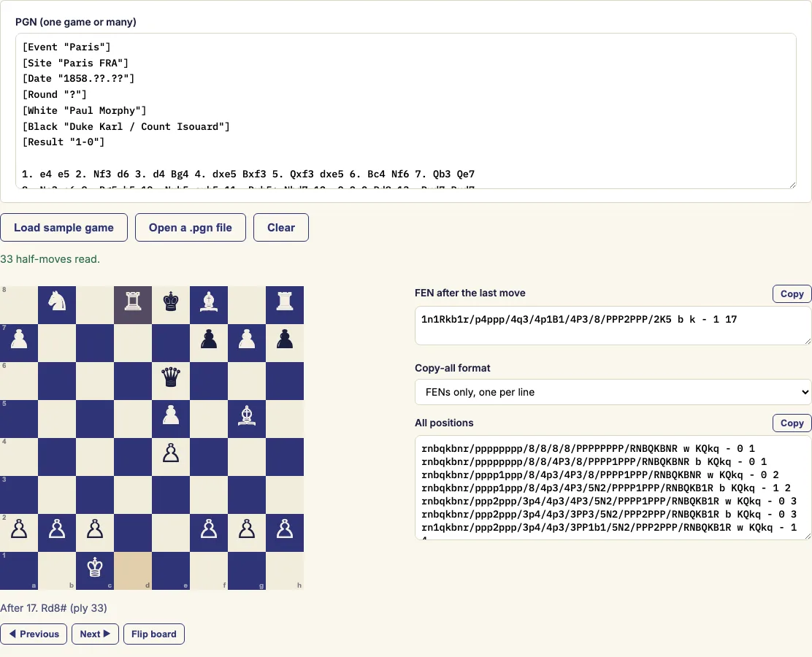Viewport: 812px width, 657px height.
Task: Click the first FEN line ending 'w KQkq - 0 1'
Action: [x=589, y=448]
